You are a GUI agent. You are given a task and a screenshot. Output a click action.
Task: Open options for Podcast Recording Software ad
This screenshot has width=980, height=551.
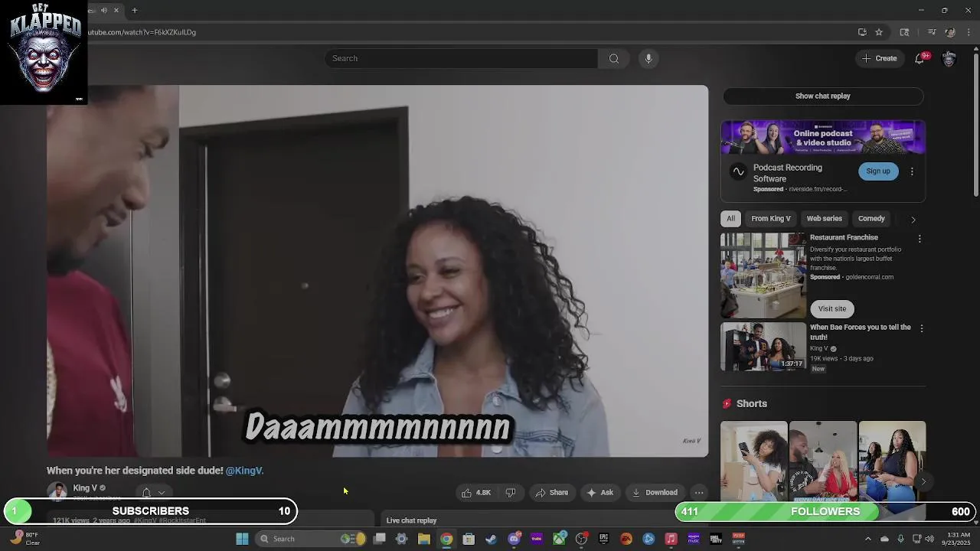point(912,171)
